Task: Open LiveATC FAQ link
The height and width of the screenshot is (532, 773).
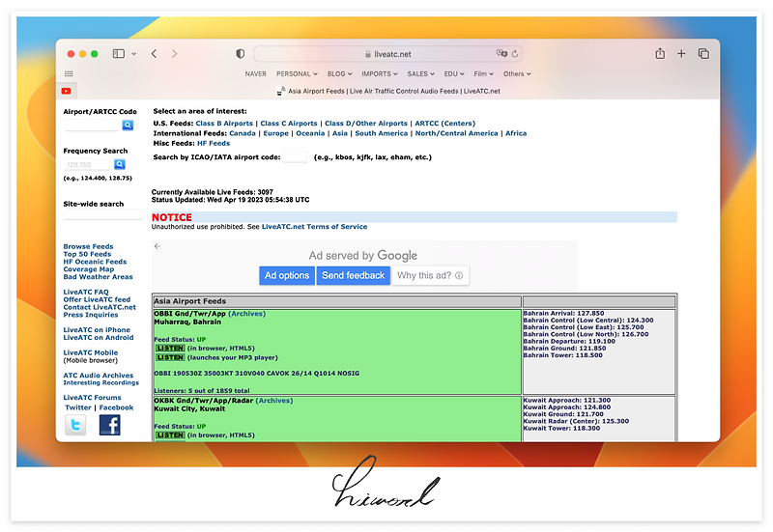Action: [x=86, y=293]
